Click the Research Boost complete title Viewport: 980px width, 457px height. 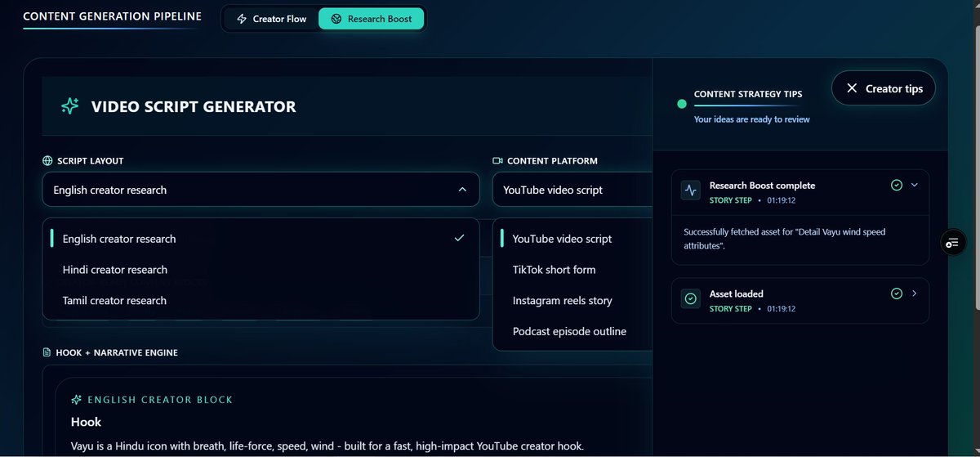pos(762,186)
